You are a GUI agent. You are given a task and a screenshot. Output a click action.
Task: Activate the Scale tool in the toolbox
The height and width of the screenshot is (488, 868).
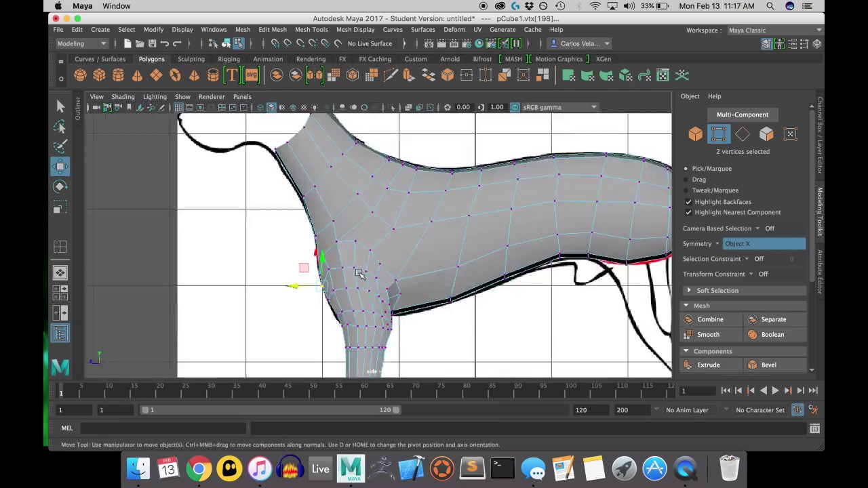click(60, 207)
